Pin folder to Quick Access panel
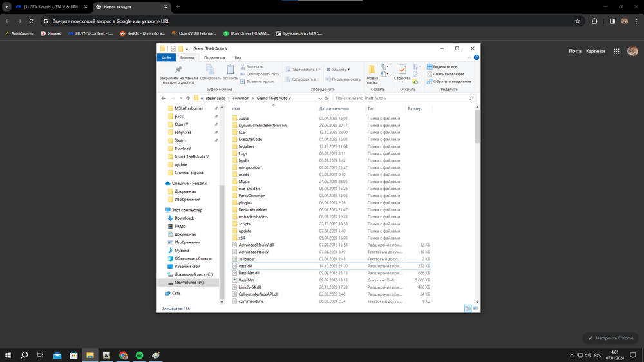 pyautogui.click(x=178, y=75)
